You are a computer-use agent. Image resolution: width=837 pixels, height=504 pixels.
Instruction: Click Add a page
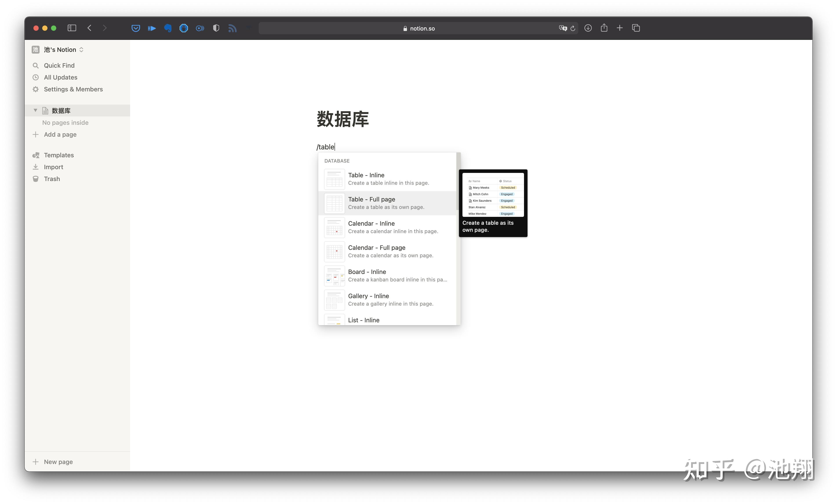(x=60, y=134)
